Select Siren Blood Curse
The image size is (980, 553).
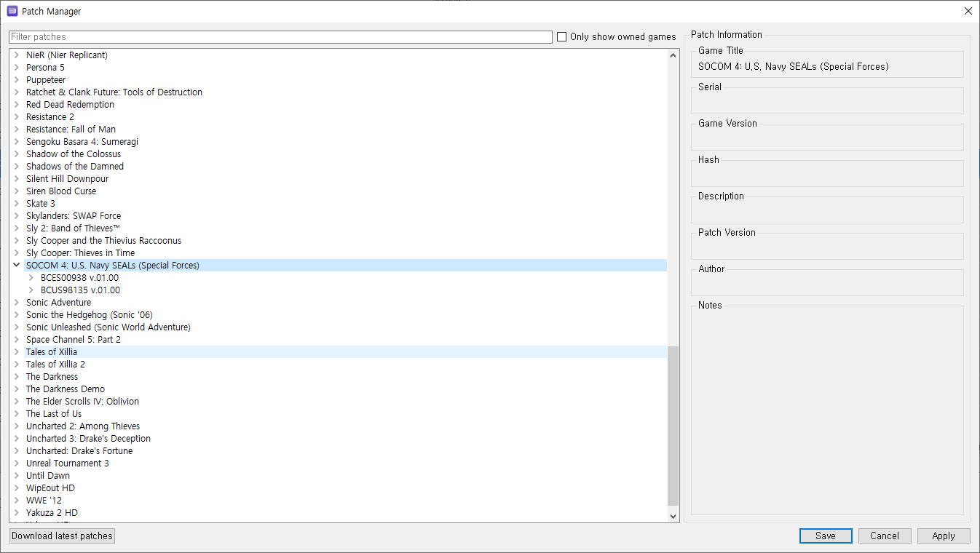pos(61,191)
